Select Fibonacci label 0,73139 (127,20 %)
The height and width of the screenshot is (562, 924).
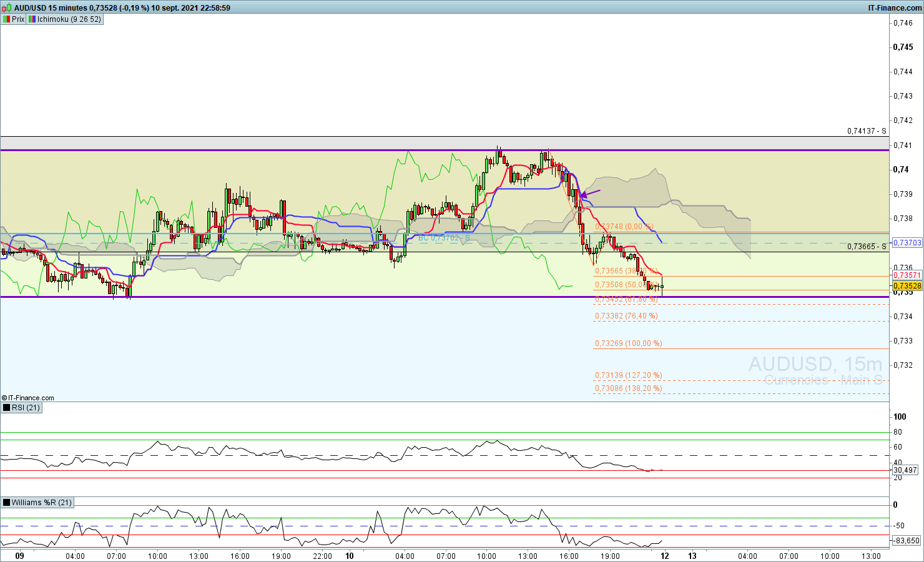pyautogui.click(x=628, y=375)
